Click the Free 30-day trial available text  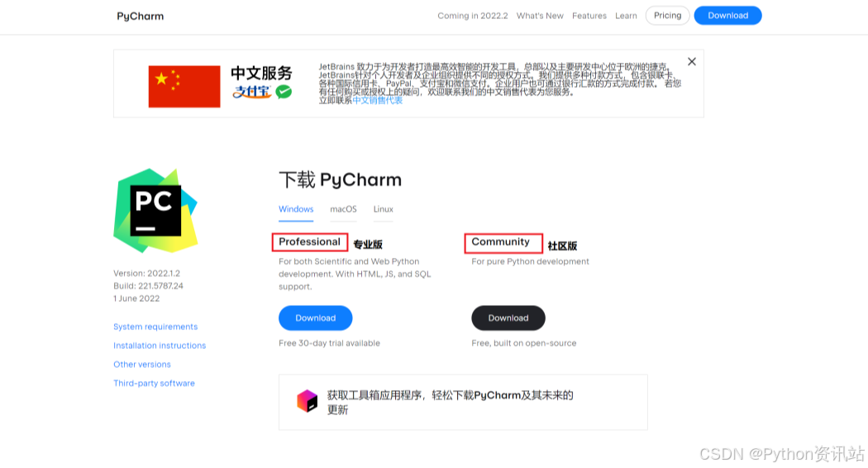point(329,343)
